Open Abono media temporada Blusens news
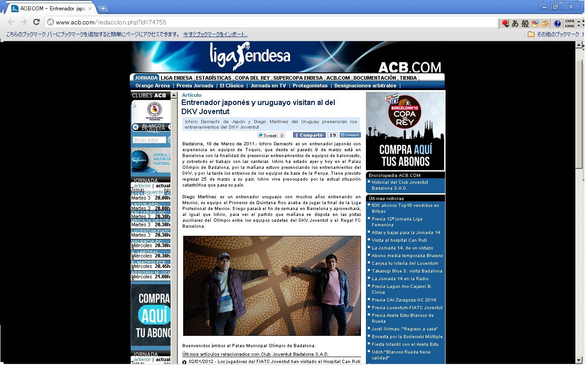This screenshot has height=382, width=588. 407,256
